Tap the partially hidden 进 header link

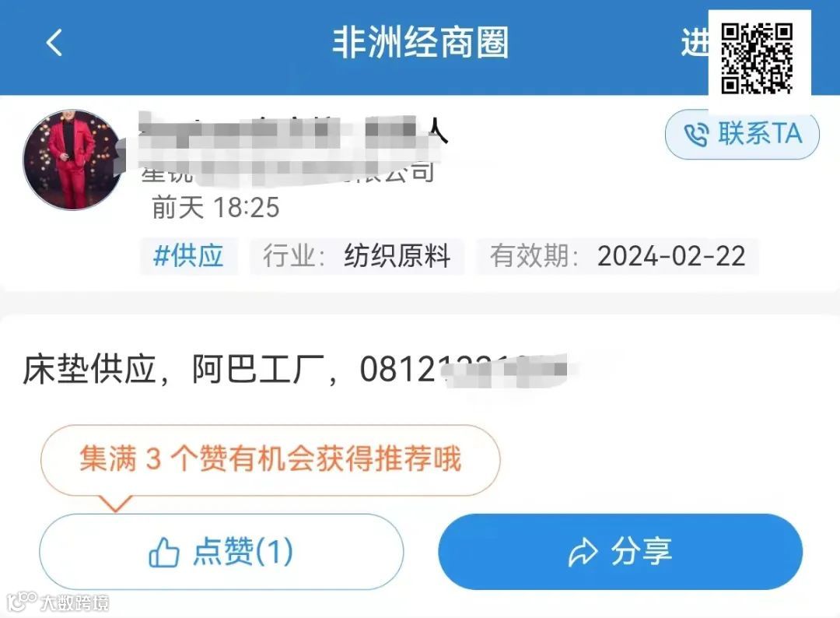pyautogui.click(x=695, y=43)
